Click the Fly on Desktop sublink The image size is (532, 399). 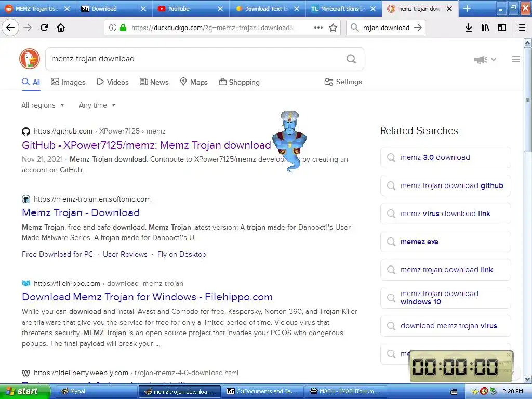182,254
